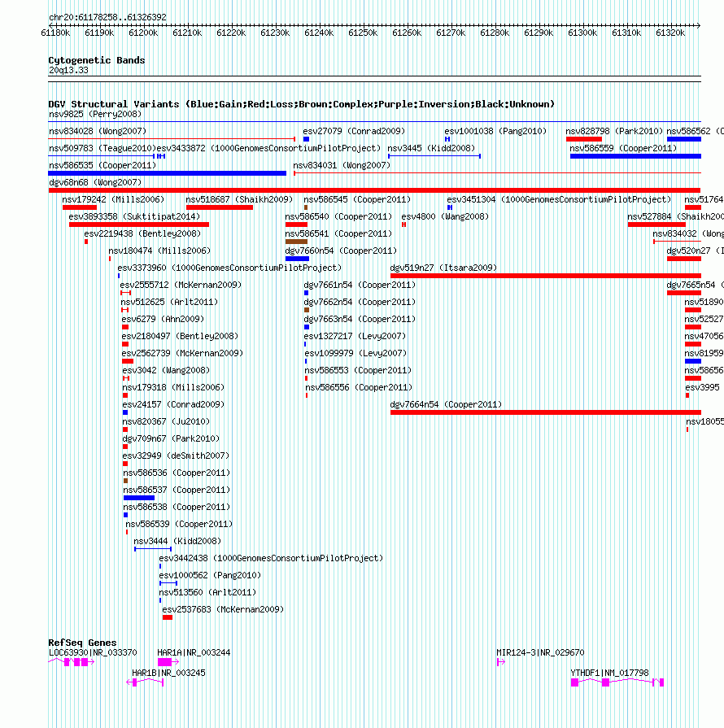Open the nsv586536 (Cooper2011) label

click(177, 473)
